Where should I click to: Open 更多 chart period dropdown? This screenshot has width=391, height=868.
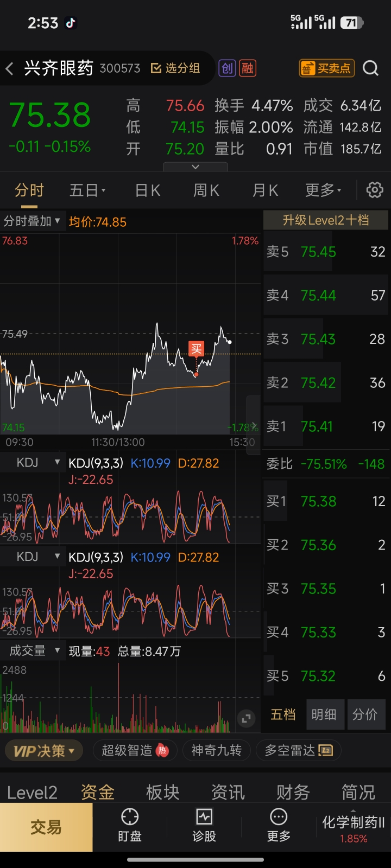(323, 190)
